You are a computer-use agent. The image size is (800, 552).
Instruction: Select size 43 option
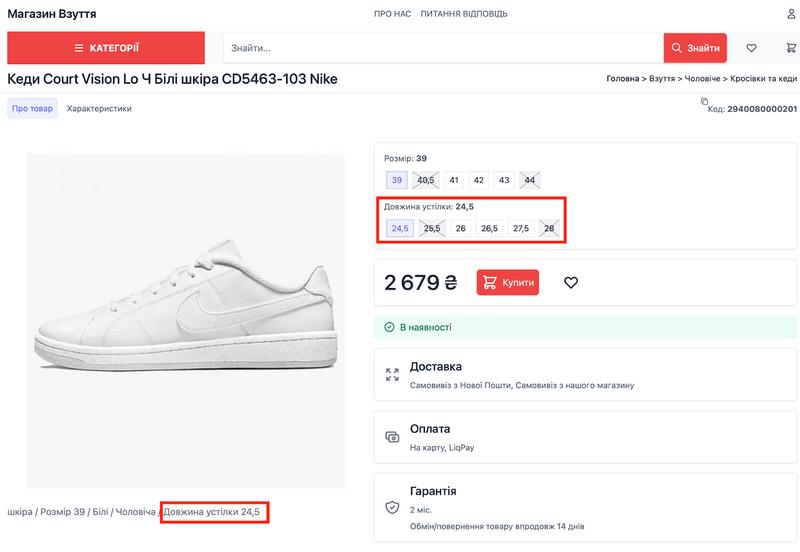click(x=504, y=180)
